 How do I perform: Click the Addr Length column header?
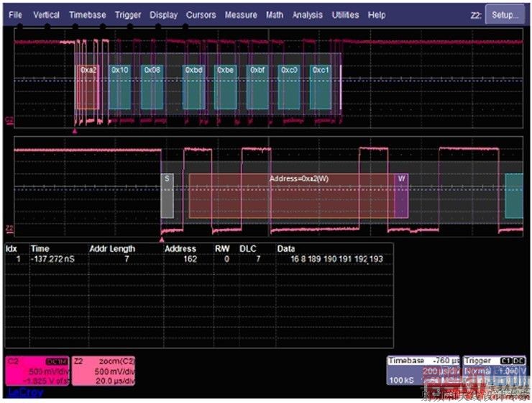pyautogui.click(x=112, y=249)
